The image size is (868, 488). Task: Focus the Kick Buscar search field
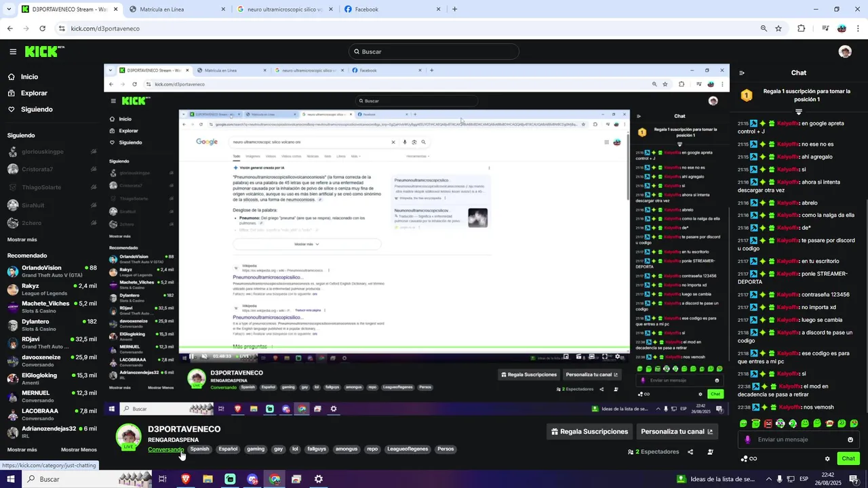434,52
